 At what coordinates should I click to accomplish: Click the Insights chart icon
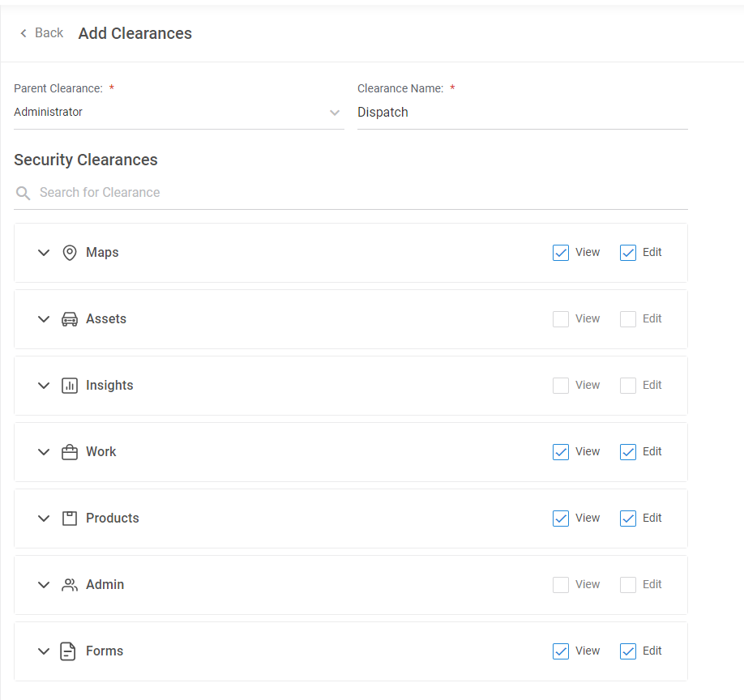(x=70, y=386)
